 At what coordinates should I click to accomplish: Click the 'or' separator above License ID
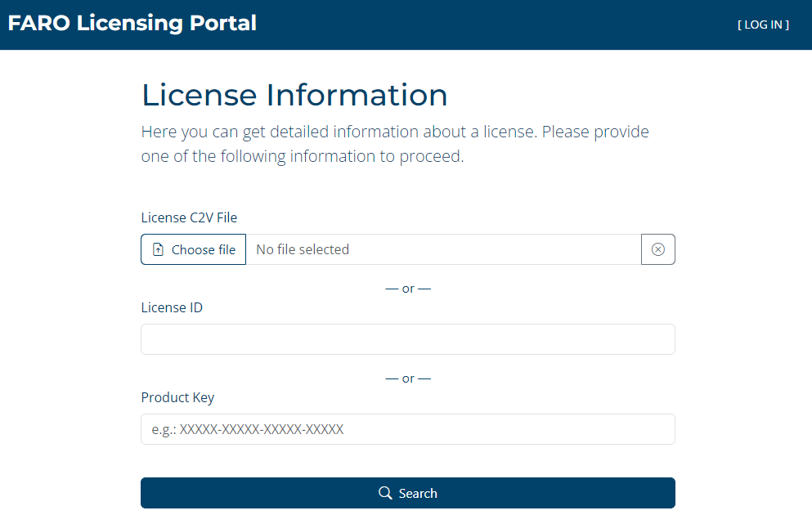click(408, 289)
